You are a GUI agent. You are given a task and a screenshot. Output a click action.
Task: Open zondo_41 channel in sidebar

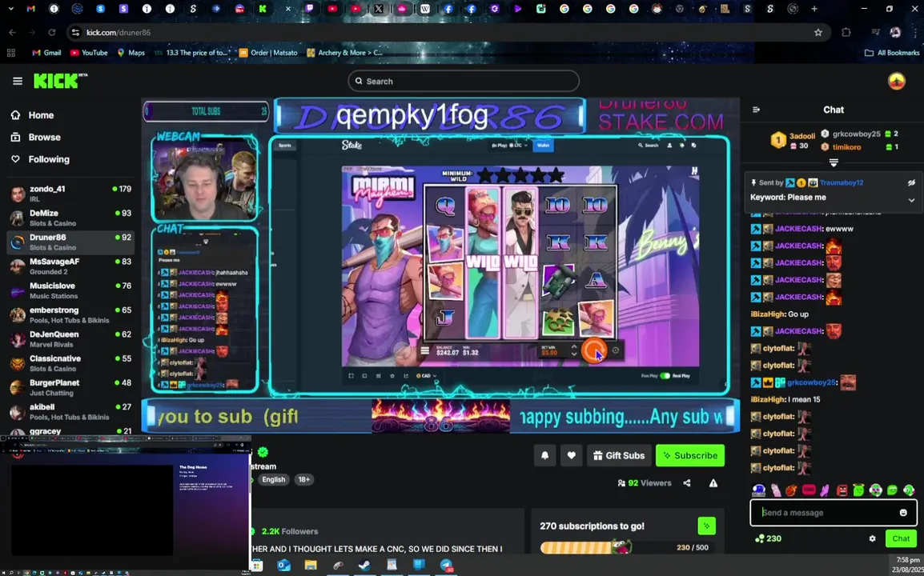70,194
